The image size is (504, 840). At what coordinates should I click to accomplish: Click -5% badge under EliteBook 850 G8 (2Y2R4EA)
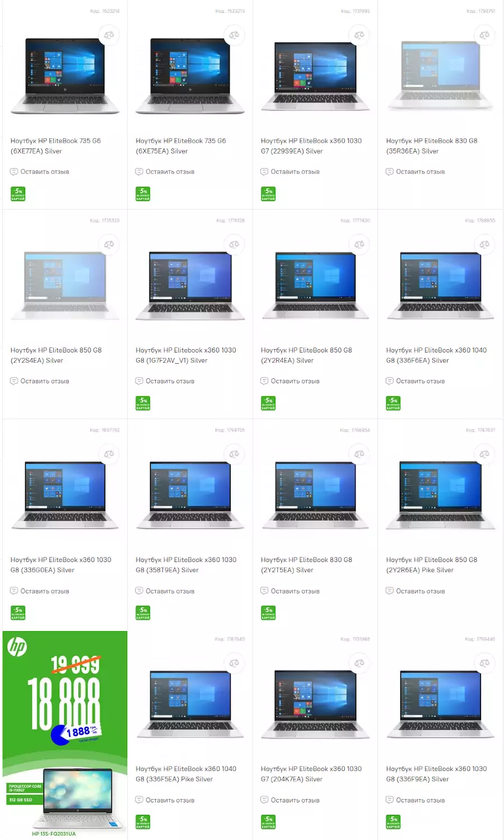(x=268, y=403)
